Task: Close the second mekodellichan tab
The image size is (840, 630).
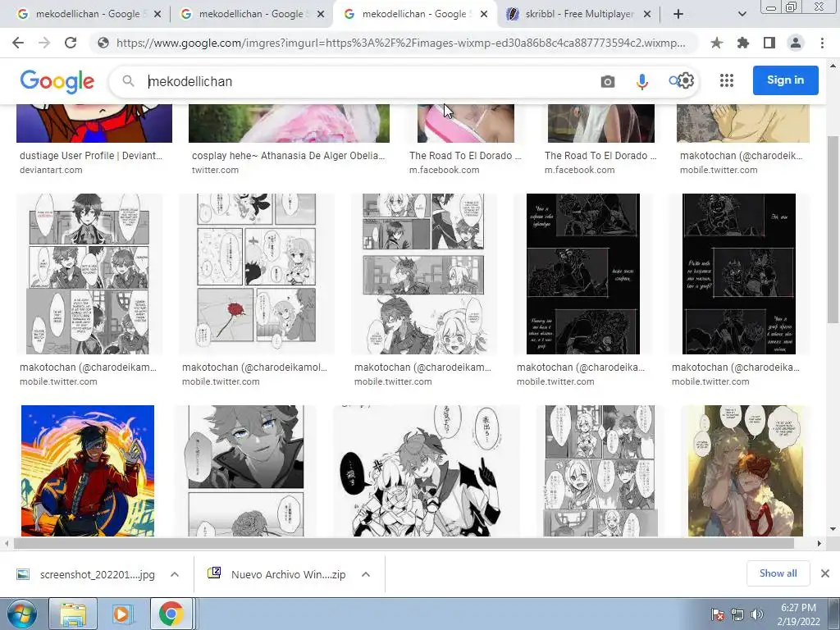Action: click(321, 14)
